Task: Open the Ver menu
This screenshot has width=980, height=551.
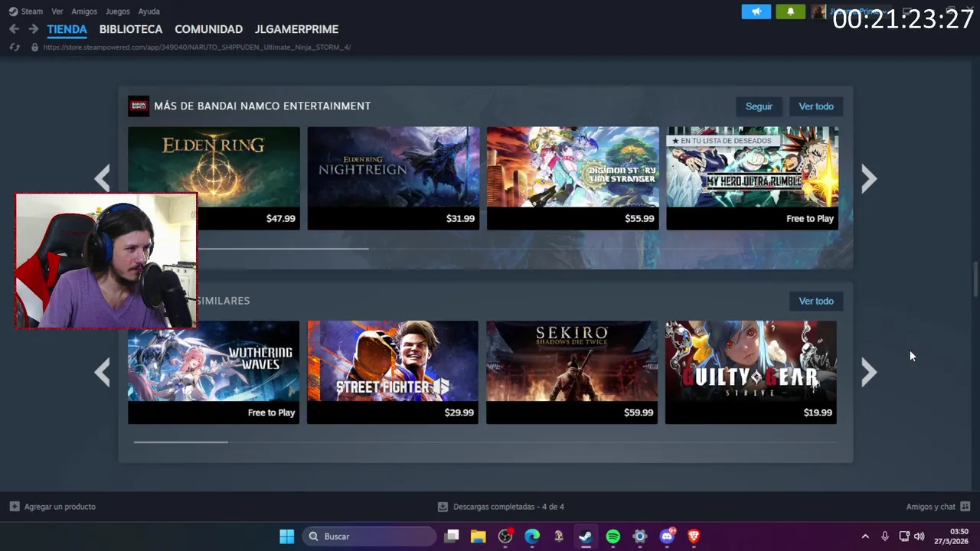Action: (57, 11)
